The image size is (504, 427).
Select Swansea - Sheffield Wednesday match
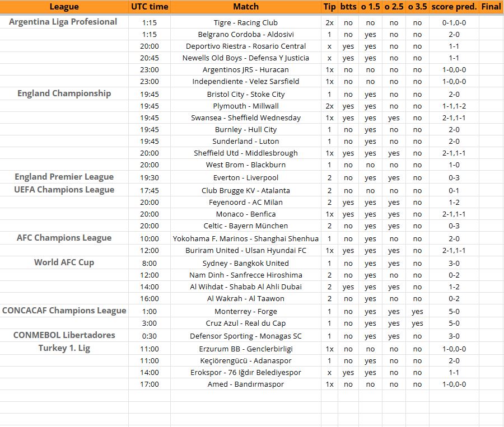click(246, 118)
